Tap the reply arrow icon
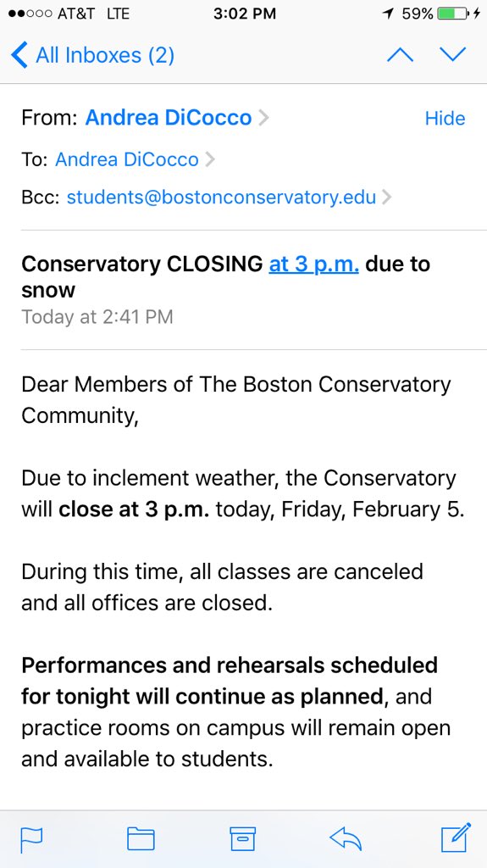 [x=346, y=838]
